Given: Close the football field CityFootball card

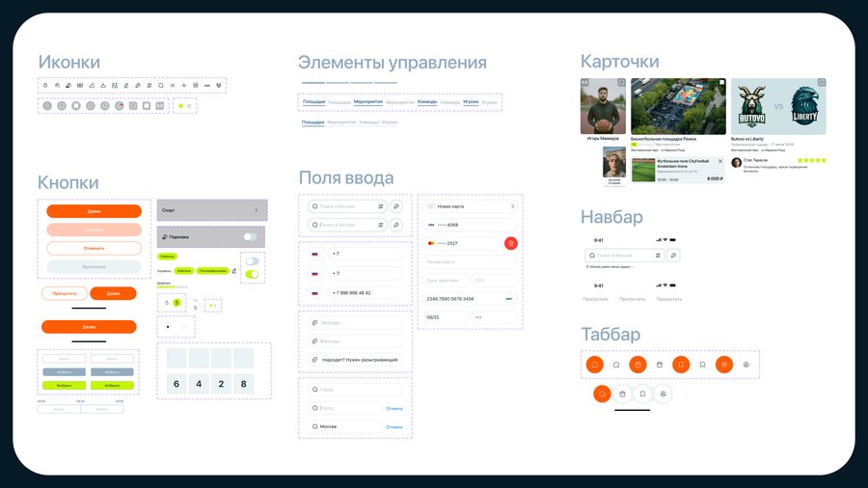Looking at the screenshot, I should (x=720, y=161).
